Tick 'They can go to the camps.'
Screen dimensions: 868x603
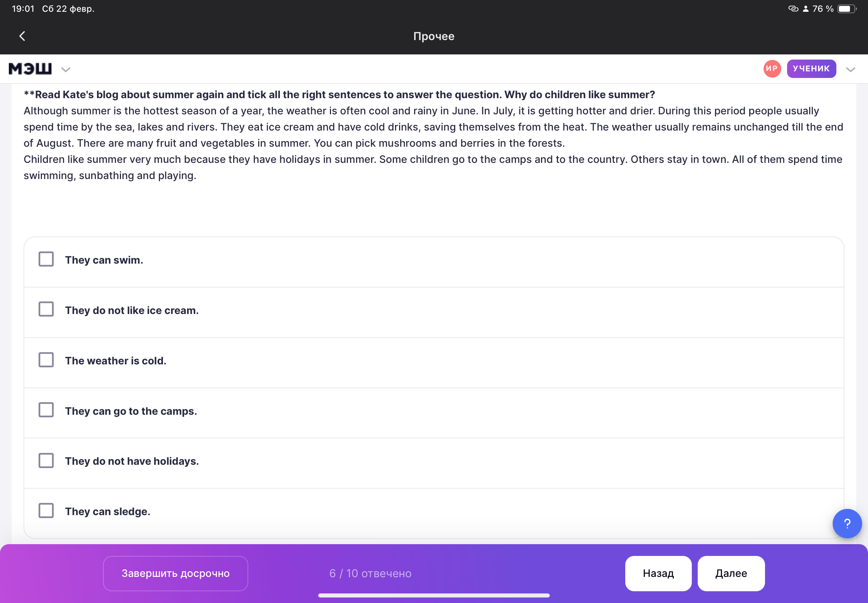click(x=46, y=410)
